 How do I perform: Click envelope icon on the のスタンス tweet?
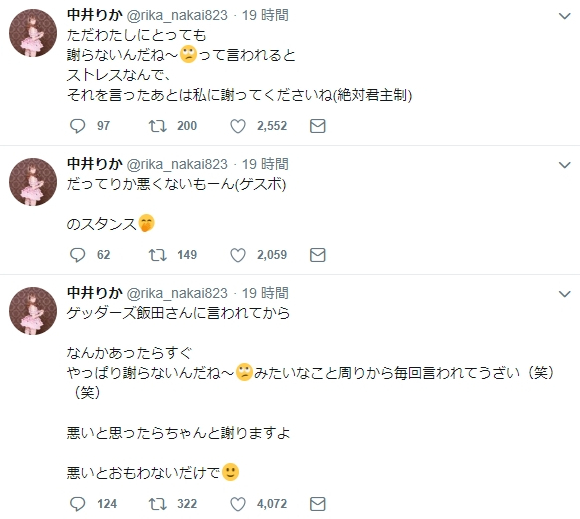(317, 255)
